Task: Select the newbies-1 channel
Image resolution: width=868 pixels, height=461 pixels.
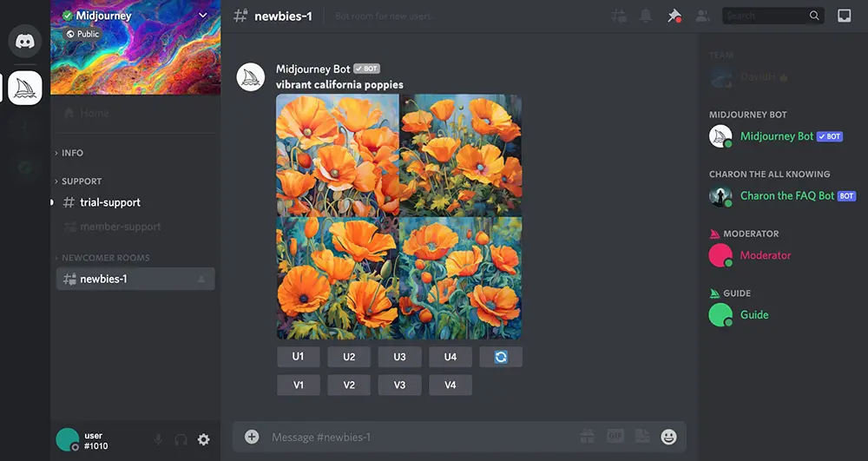Action: 103,279
